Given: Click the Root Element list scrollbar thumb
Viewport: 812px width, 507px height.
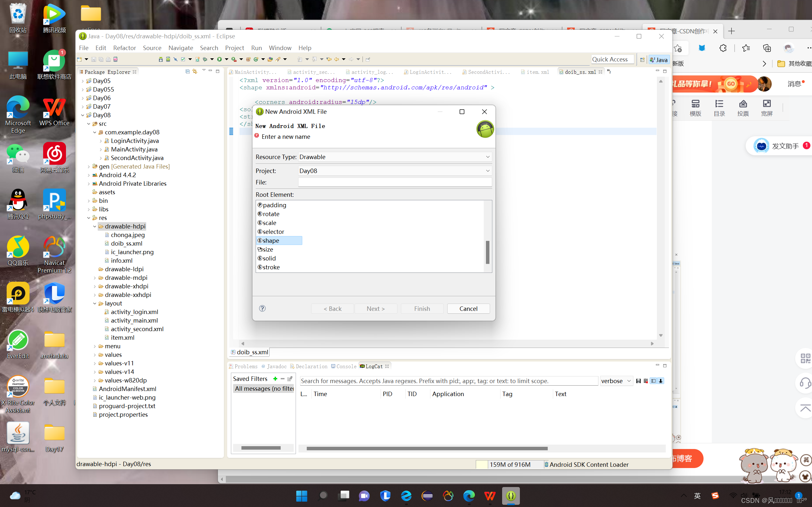Looking at the screenshot, I should click(x=488, y=252).
